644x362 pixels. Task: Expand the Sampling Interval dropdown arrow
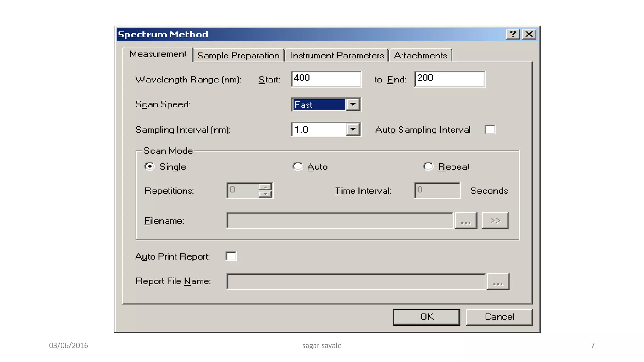353,129
